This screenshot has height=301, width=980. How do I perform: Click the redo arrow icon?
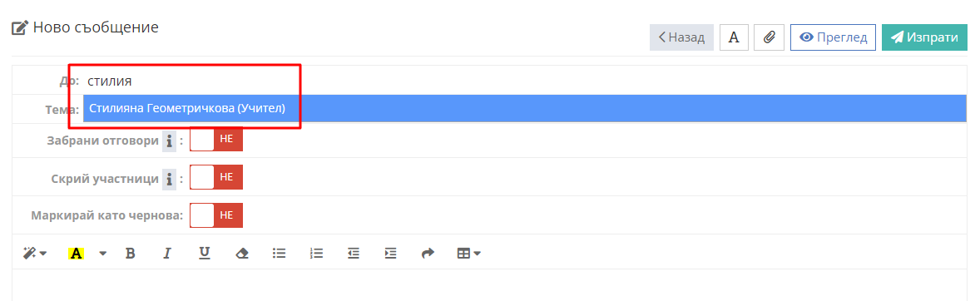[428, 253]
